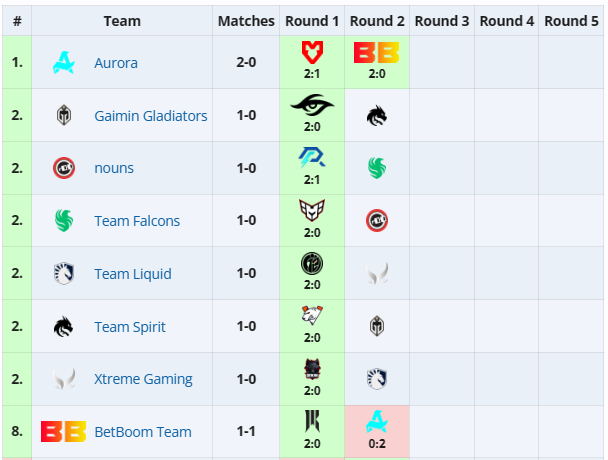The height and width of the screenshot is (460, 608).
Task: Click the Xtreme Gaming wings logo
Action: click(x=64, y=380)
